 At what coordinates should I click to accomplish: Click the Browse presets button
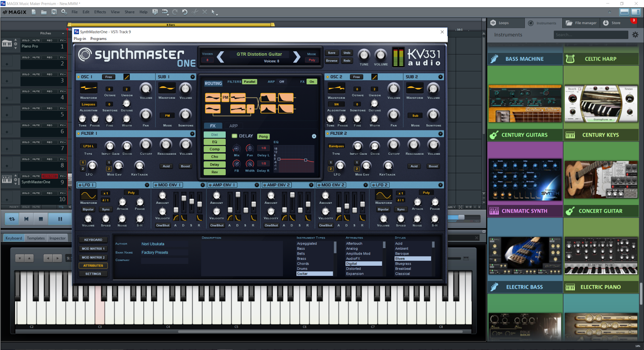[332, 61]
